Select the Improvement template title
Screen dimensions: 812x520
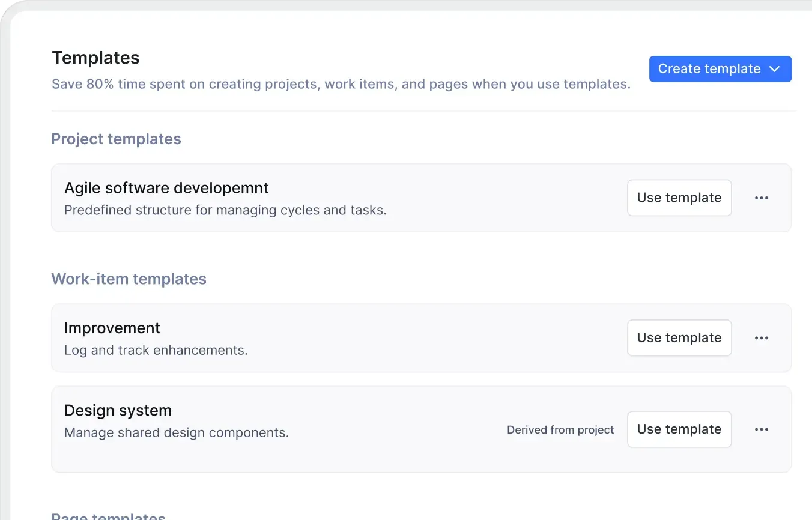click(112, 328)
